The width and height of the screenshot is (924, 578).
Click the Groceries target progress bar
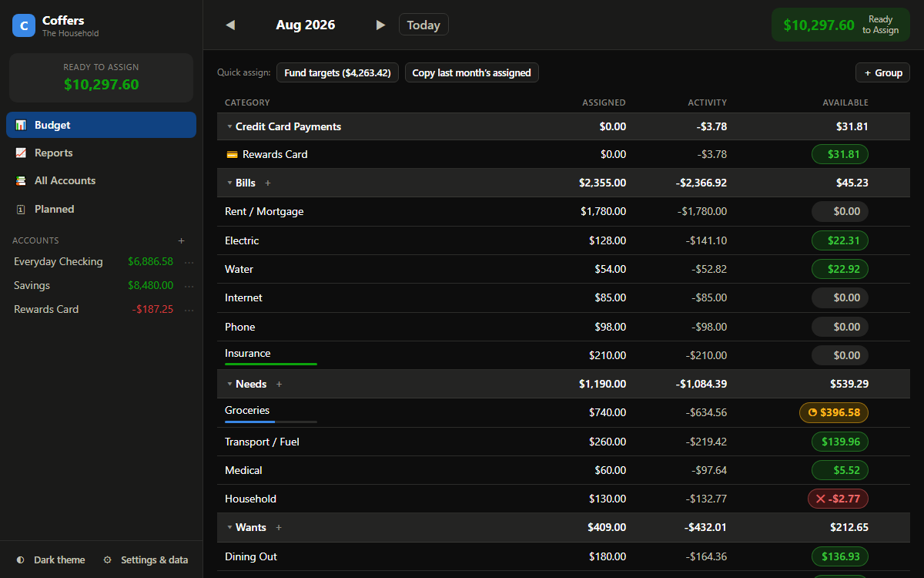coord(271,422)
